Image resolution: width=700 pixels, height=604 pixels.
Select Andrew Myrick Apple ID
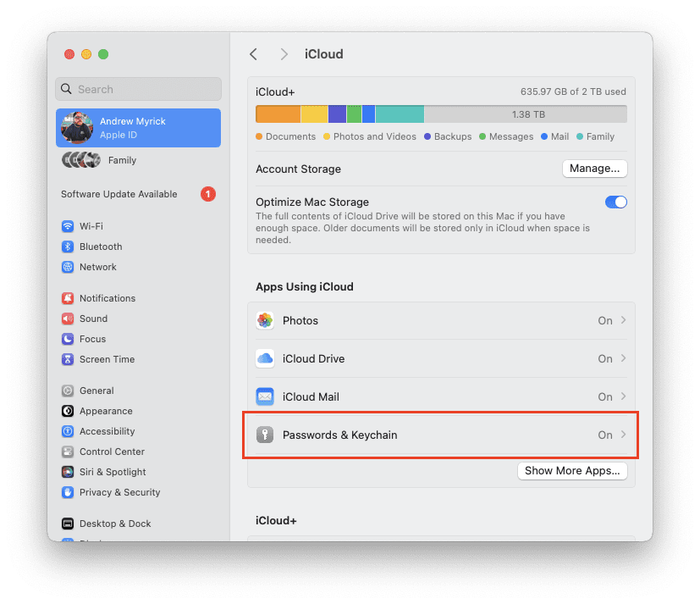139,128
